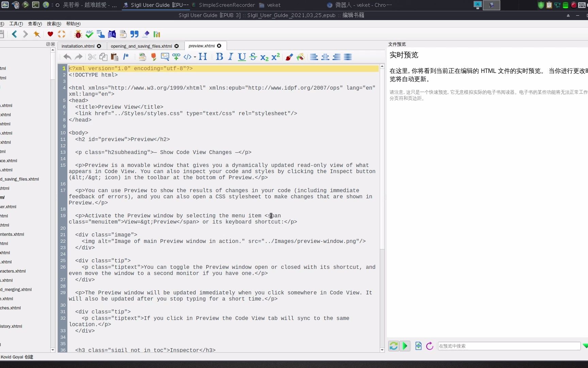Click the scissors Cut icon
Viewport: 588px width, 368px height.
[92, 57]
